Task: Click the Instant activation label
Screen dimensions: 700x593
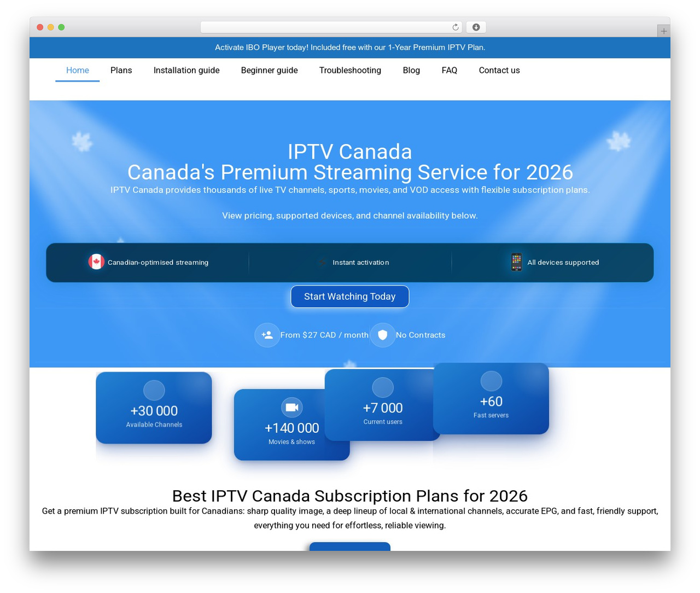Action: click(x=361, y=263)
